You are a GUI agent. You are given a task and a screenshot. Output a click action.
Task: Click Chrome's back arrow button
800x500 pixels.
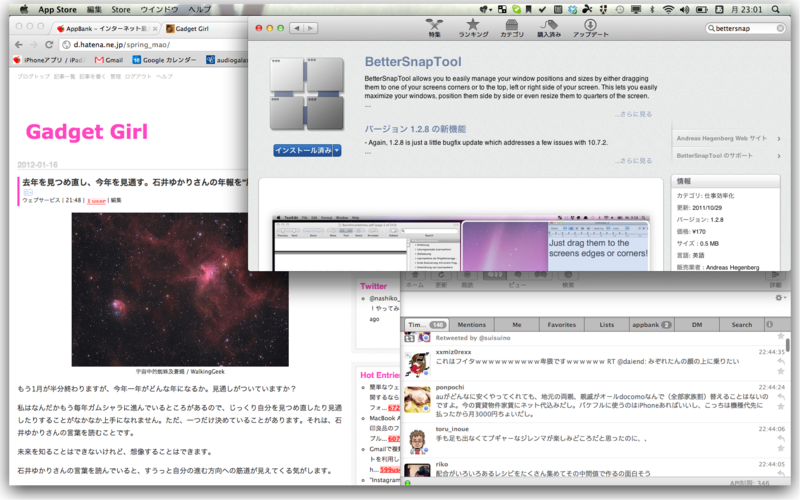click(19, 44)
